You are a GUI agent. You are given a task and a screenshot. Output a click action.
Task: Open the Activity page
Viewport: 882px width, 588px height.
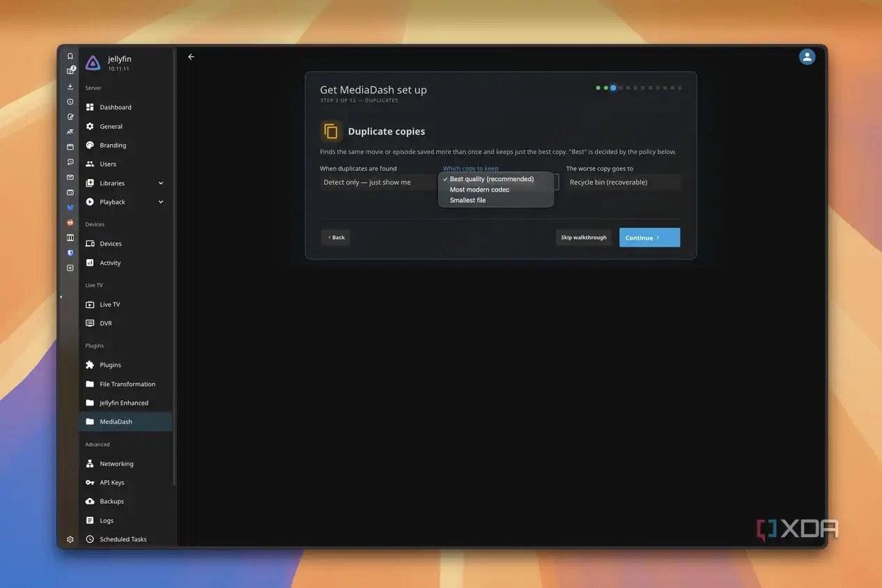coord(125,263)
